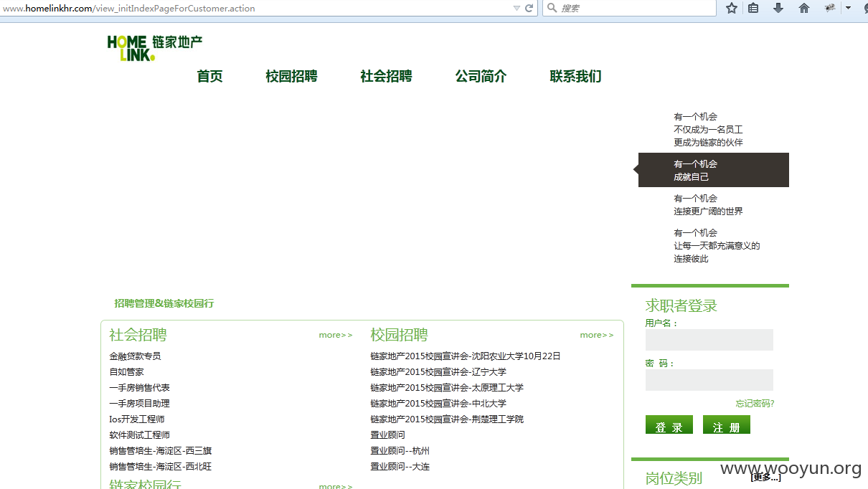Open the URL history dropdown arrow

click(516, 8)
